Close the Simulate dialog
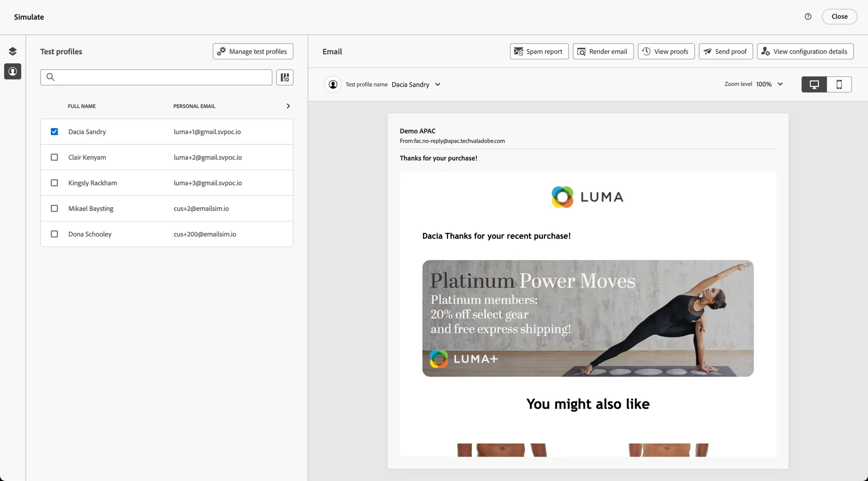 coord(839,17)
